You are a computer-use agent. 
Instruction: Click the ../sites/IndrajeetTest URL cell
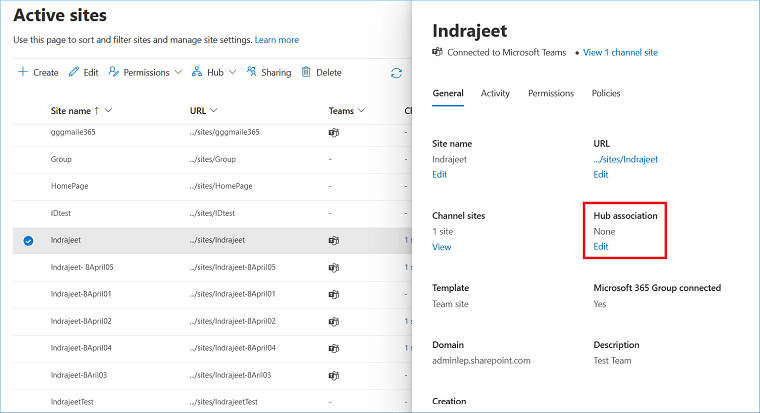pos(224,402)
